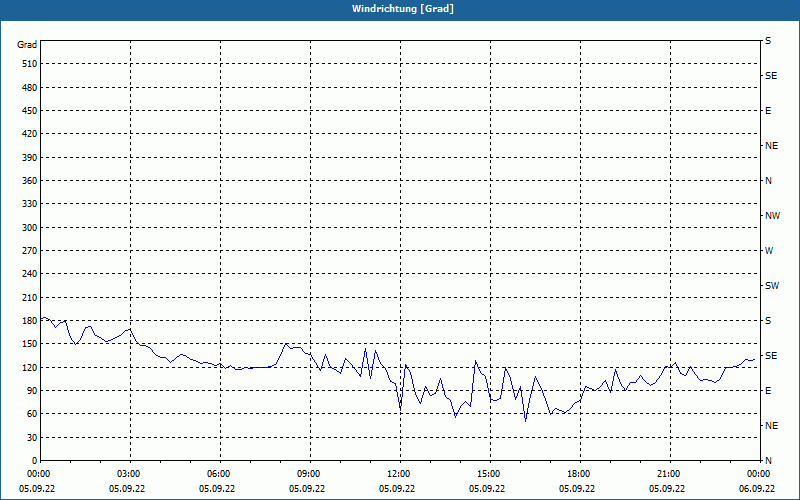Click the 90 y-axis value
The height and width of the screenshot is (500, 800).
click(x=32, y=391)
